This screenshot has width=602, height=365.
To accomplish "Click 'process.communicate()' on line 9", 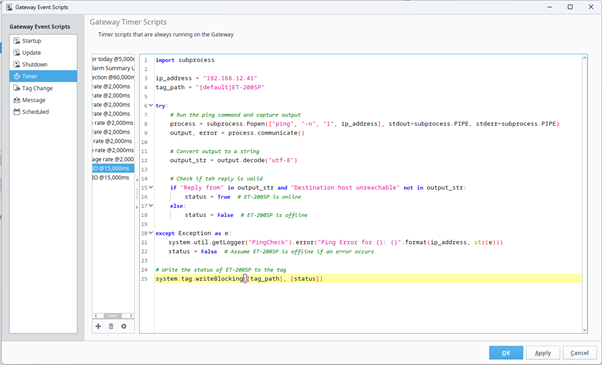I will pos(266,133).
